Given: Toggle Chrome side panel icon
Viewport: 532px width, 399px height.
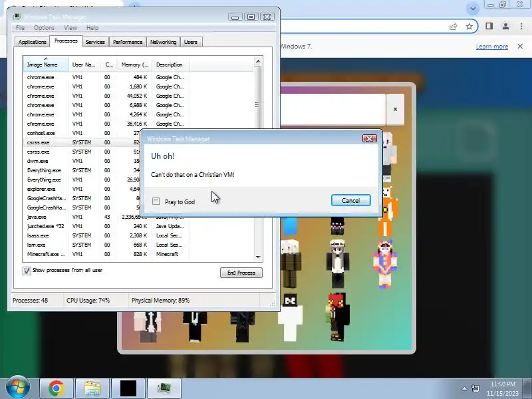Looking at the screenshot, I should 489,26.
